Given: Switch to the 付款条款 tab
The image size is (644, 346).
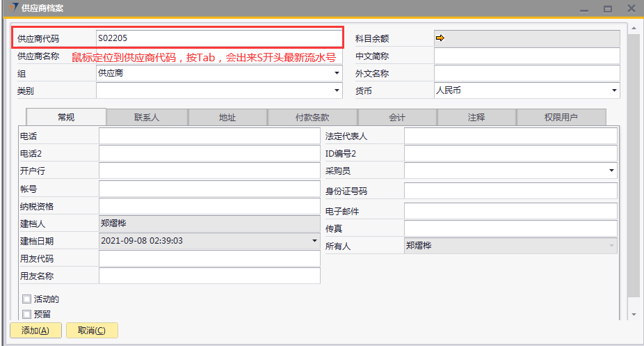Looking at the screenshot, I should 312,118.
